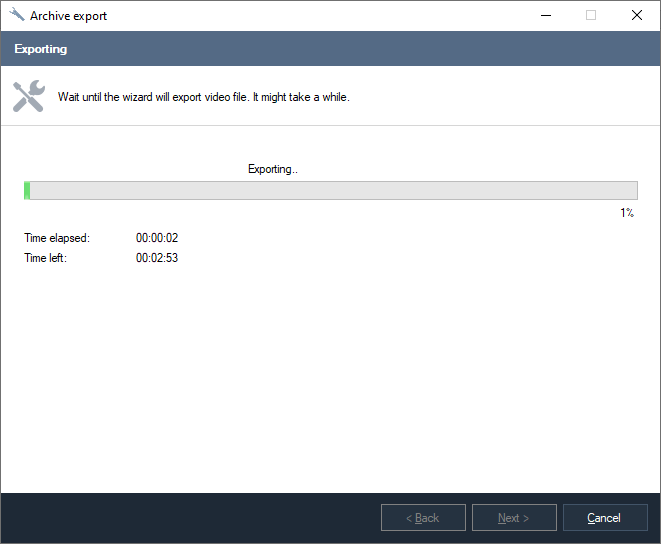Click the grey export progress bar

click(x=330, y=191)
